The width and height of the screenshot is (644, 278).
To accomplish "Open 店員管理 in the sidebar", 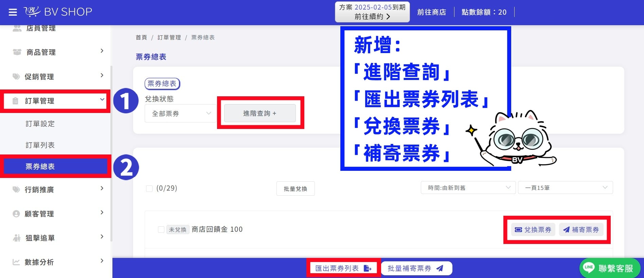I will click(x=41, y=28).
